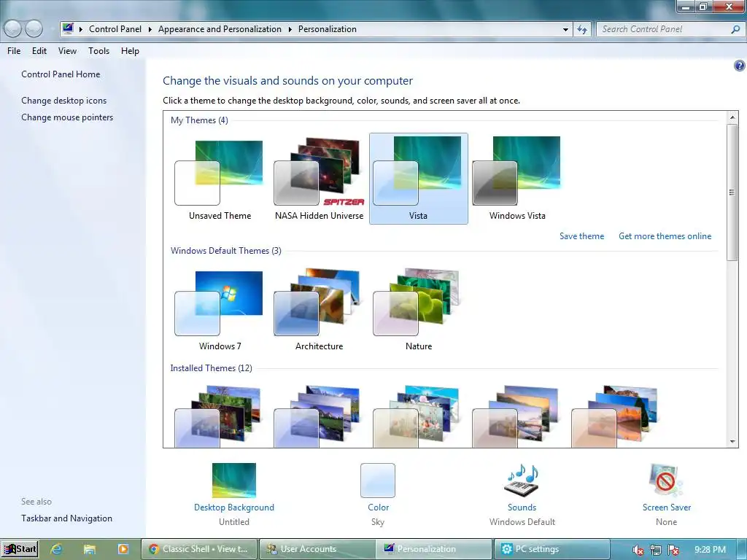Click Change desktop icons link

click(64, 101)
